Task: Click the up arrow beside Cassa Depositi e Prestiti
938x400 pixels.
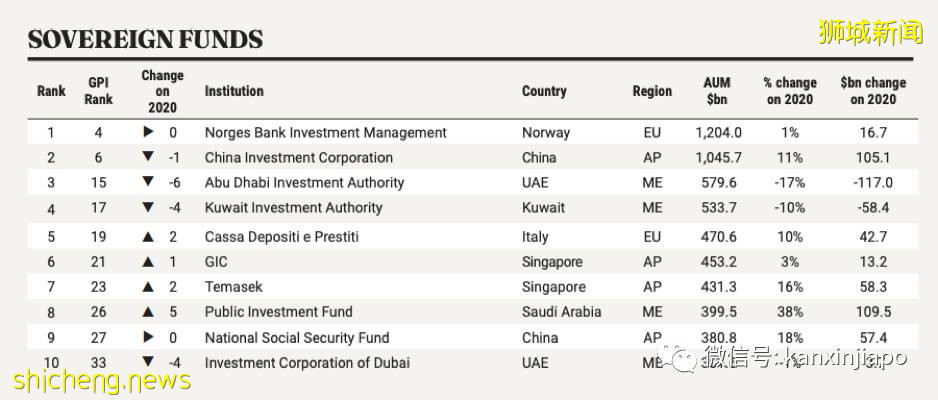Action: [148, 237]
